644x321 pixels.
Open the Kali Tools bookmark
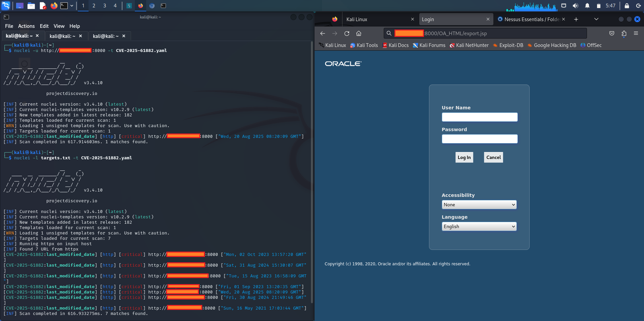coord(364,45)
